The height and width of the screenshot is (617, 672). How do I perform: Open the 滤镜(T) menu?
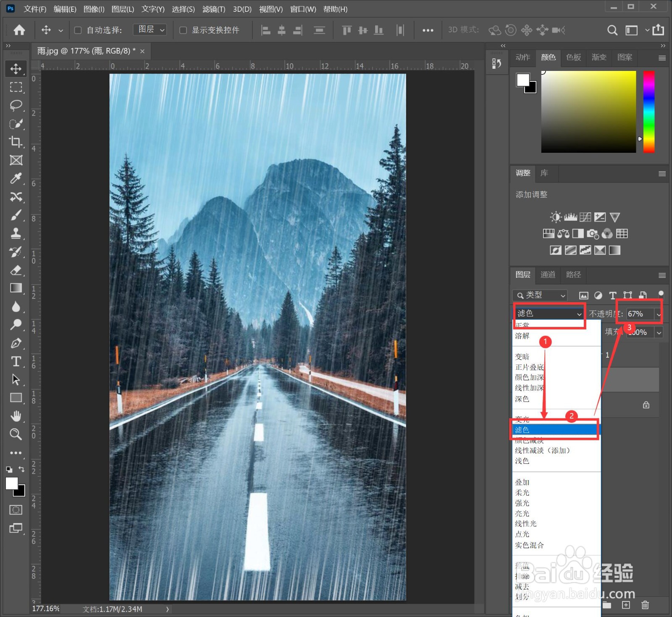[x=214, y=9]
